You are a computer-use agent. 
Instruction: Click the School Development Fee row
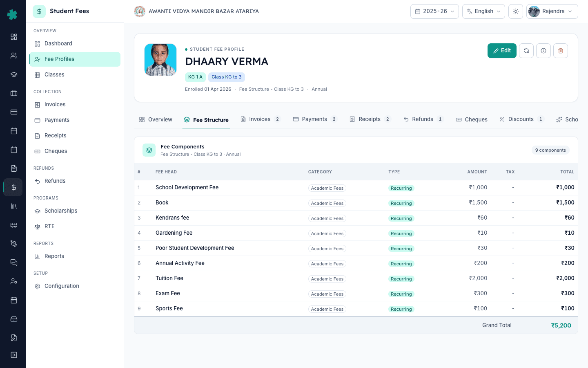(x=356, y=188)
